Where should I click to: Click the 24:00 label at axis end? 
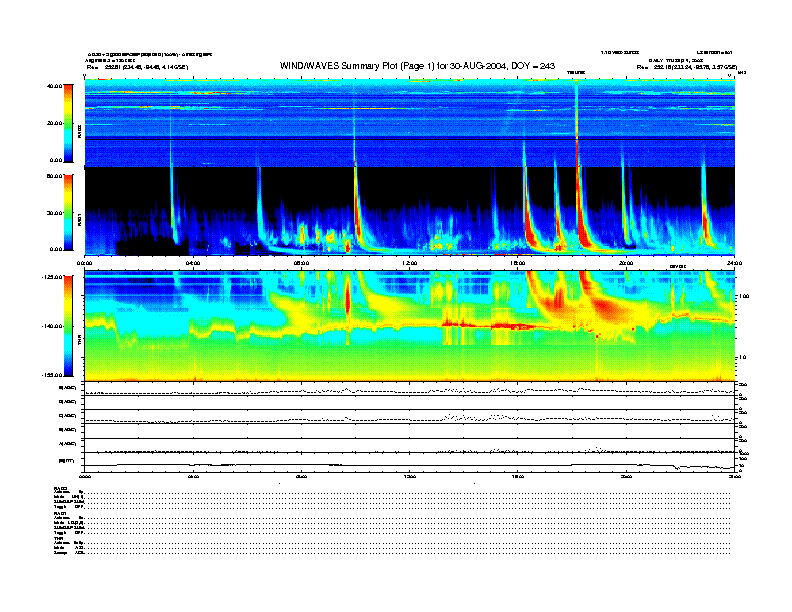[x=734, y=264]
